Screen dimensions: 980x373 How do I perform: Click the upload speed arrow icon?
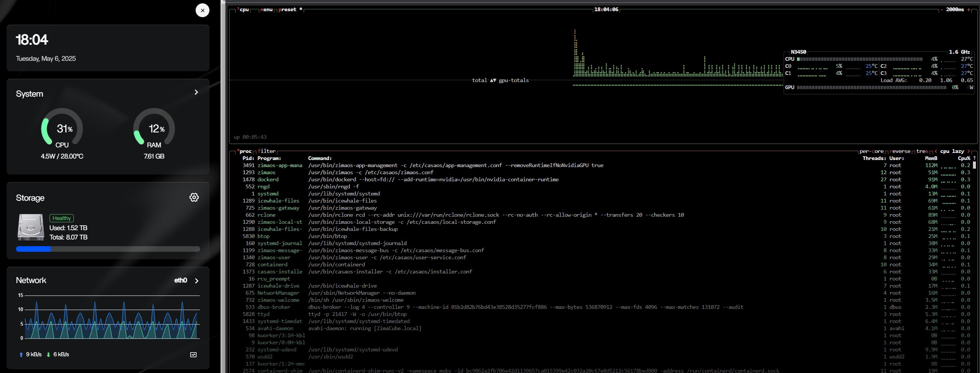21,355
